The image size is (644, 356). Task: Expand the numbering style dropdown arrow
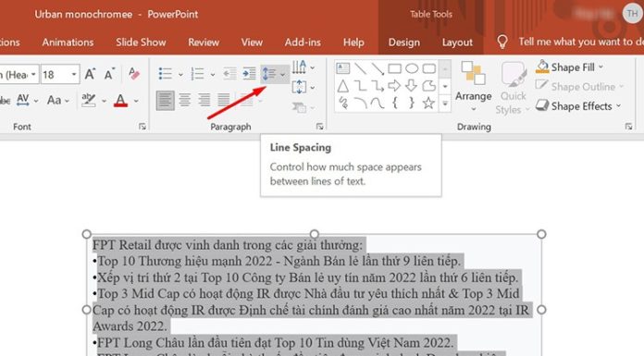212,75
